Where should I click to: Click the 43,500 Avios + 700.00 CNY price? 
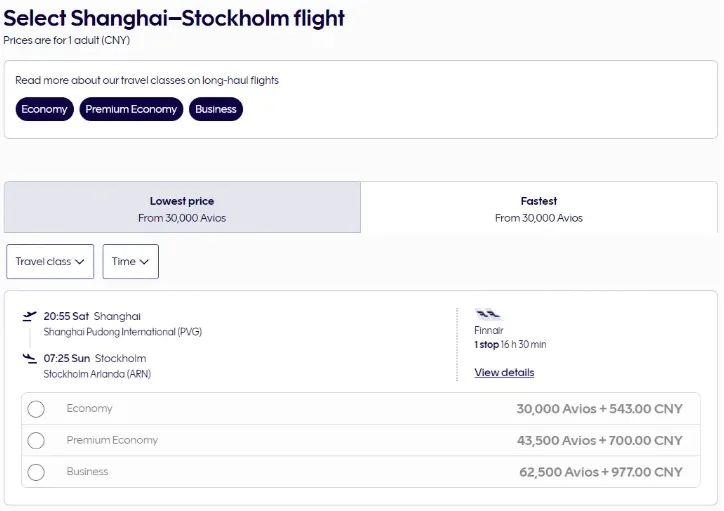pyautogui.click(x=599, y=441)
